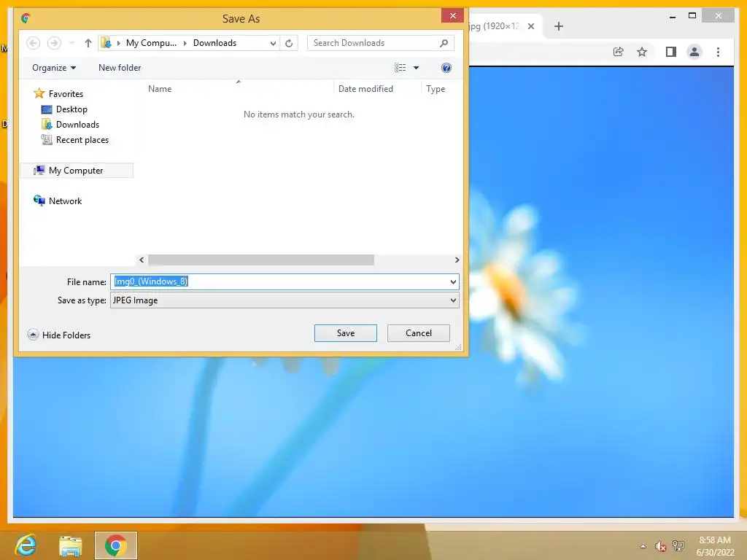Show hidden tray icons arrow
Image resolution: width=747 pixels, height=560 pixels.
(x=643, y=546)
